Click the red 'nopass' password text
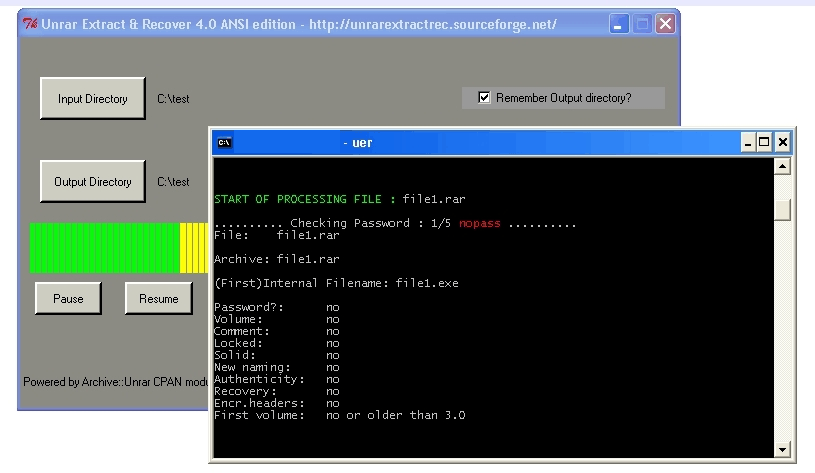815x473 pixels. 479,223
